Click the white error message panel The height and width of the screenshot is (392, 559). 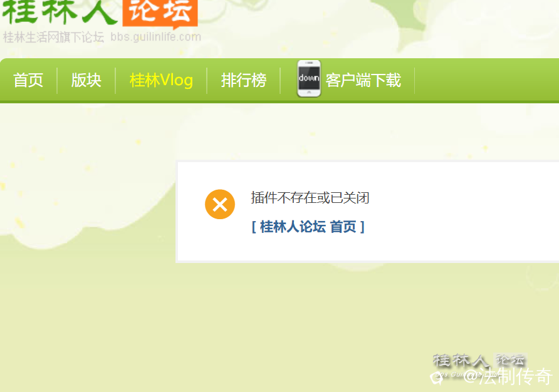(367, 212)
